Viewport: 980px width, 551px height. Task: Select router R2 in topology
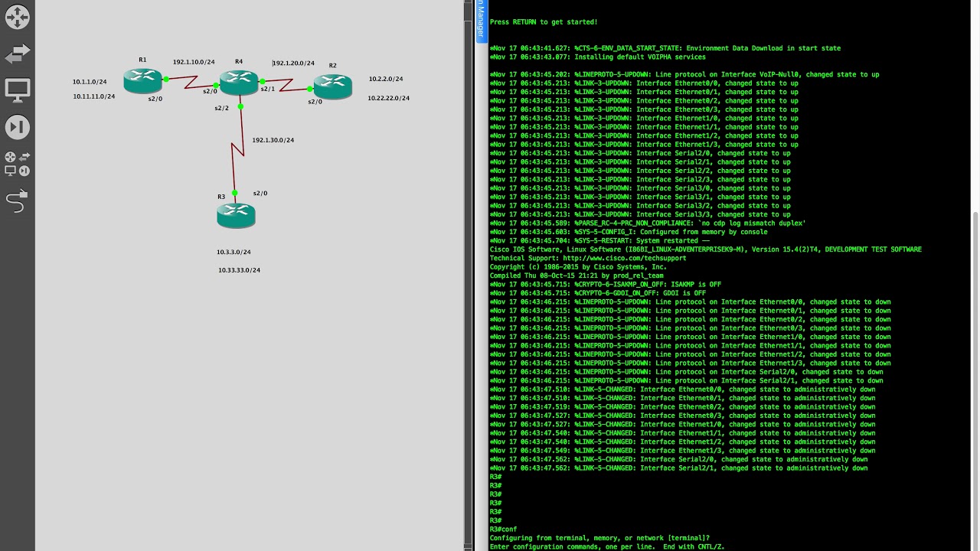click(332, 86)
